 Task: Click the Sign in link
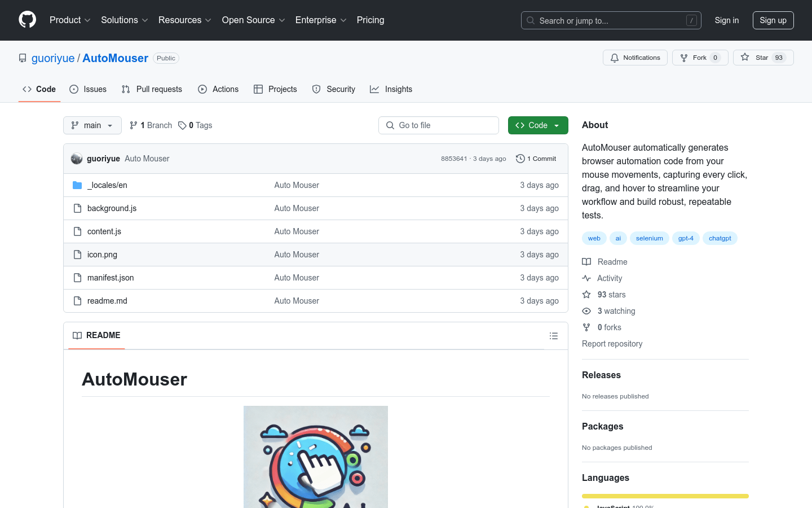(727, 20)
